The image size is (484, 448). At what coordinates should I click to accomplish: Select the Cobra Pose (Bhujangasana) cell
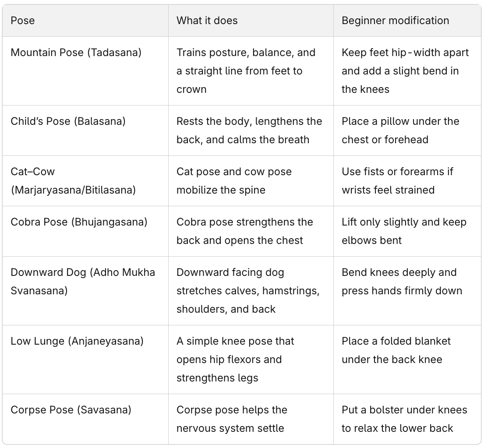click(85, 231)
